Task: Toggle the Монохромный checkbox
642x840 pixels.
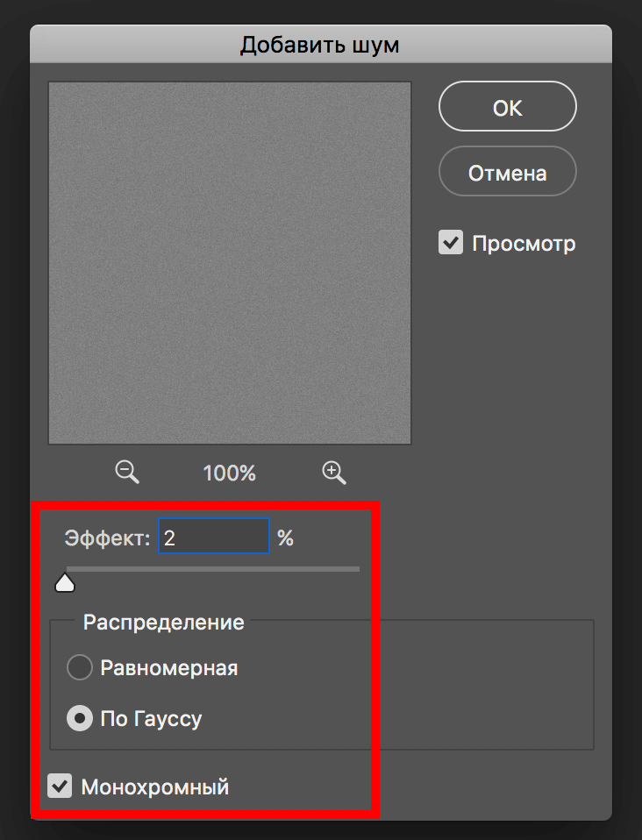Action: pyautogui.click(x=60, y=787)
